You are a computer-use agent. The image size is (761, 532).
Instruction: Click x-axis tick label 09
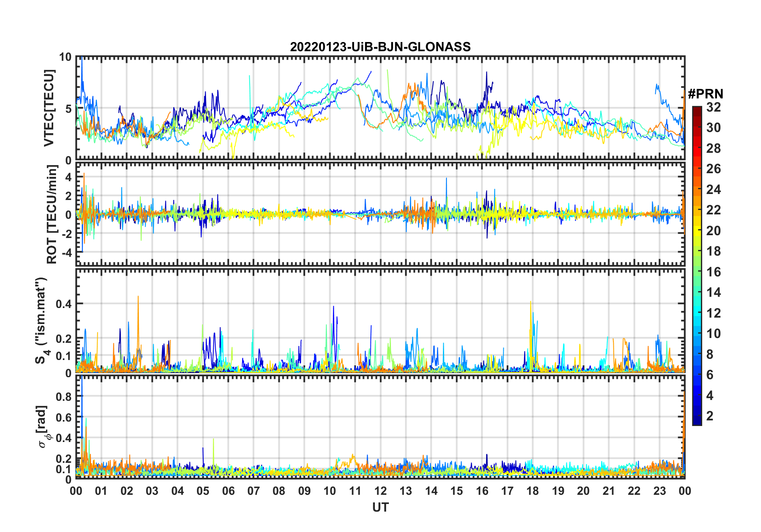(304, 491)
